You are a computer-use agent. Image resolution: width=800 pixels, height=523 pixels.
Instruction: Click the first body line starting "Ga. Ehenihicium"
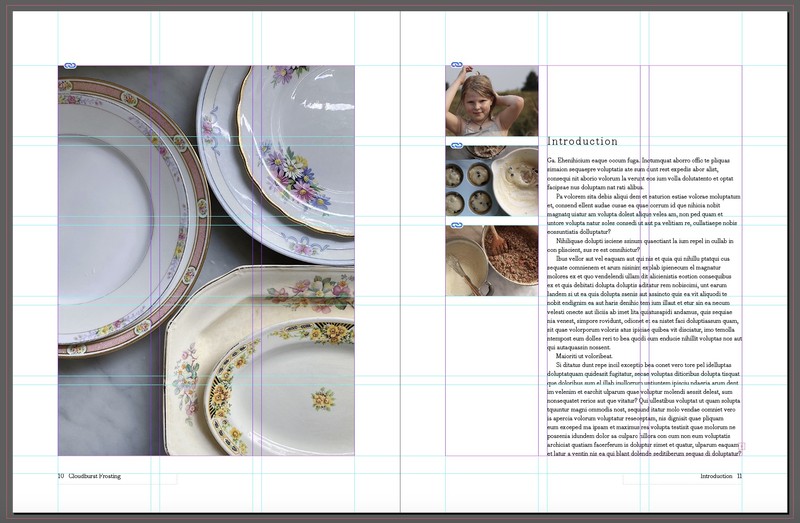[x=638, y=160]
